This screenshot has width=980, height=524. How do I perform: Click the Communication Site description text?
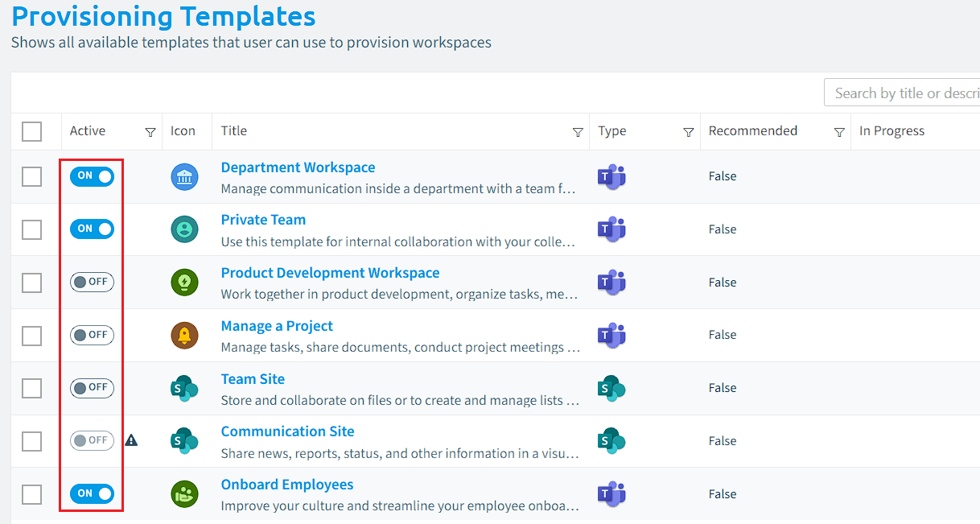pyautogui.click(x=400, y=453)
